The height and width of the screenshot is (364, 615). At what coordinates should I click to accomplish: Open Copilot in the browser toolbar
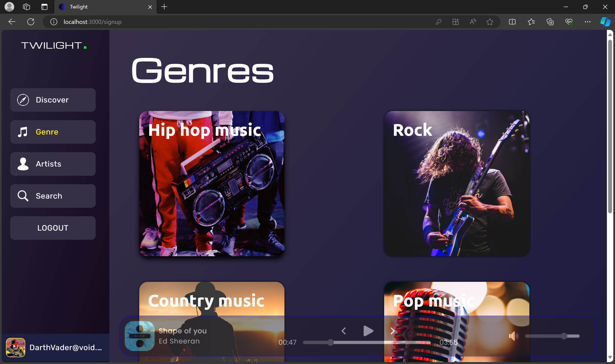point(605,22)
